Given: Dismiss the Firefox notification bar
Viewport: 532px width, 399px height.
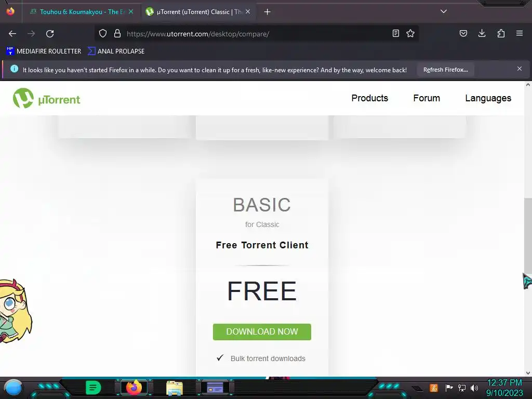Looking at the screenshot, I should pyautogui.click(x=520, y=69).
